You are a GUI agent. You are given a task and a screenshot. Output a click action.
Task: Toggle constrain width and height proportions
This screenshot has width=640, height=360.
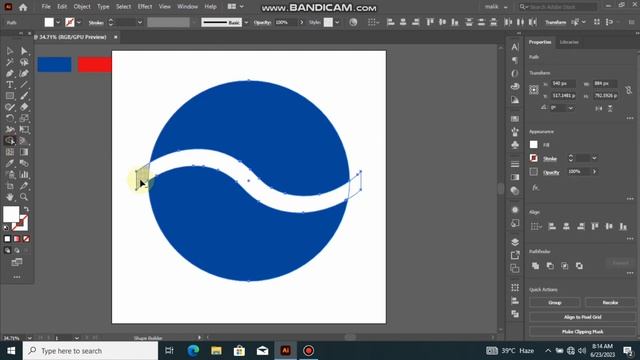click(x=628, y=89)
